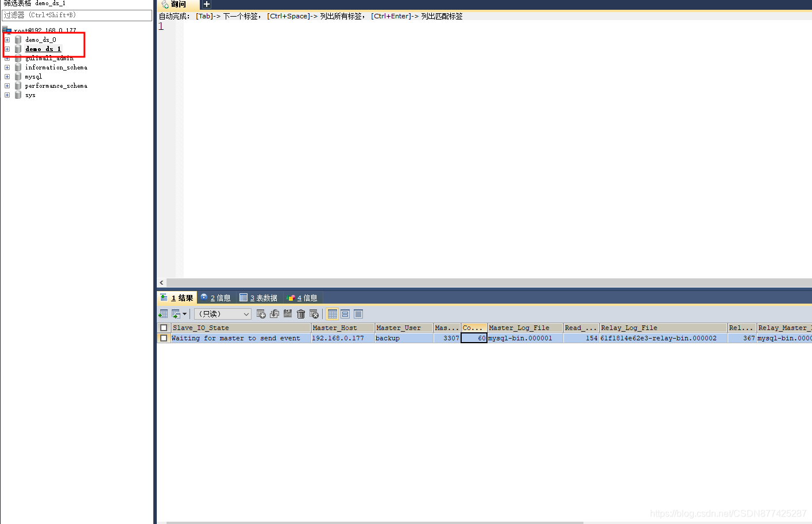Switch to grid view mode icon
812x524 pixels.
(332, 314)
